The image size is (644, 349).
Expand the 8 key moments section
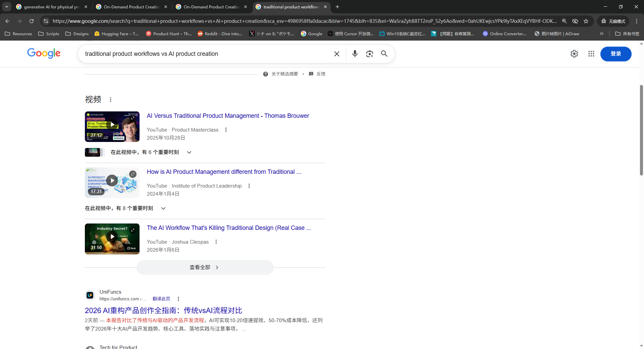click(163, 208)
